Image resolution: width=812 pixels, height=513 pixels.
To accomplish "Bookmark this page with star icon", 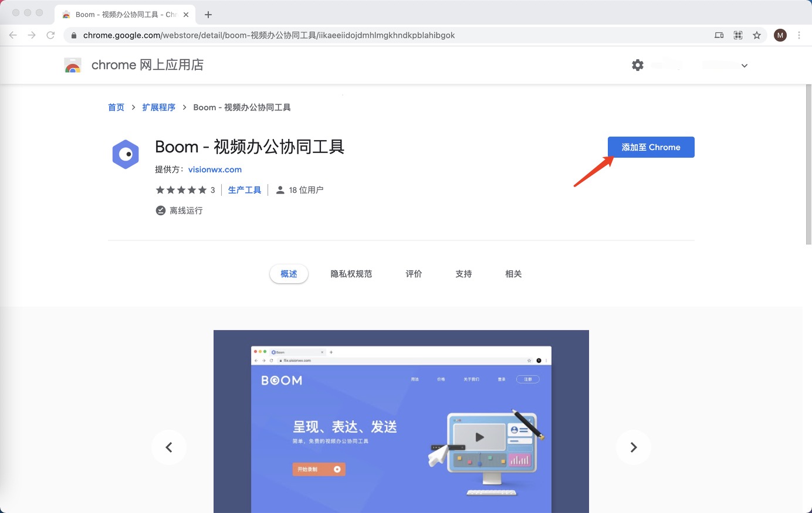I will (x=757, y=35).
